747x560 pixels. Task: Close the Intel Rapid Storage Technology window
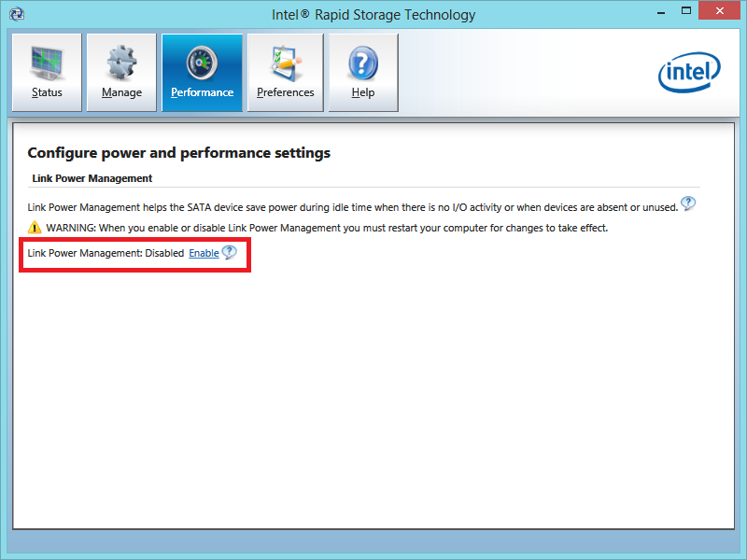pyautogui.click(x=720, y=10)
